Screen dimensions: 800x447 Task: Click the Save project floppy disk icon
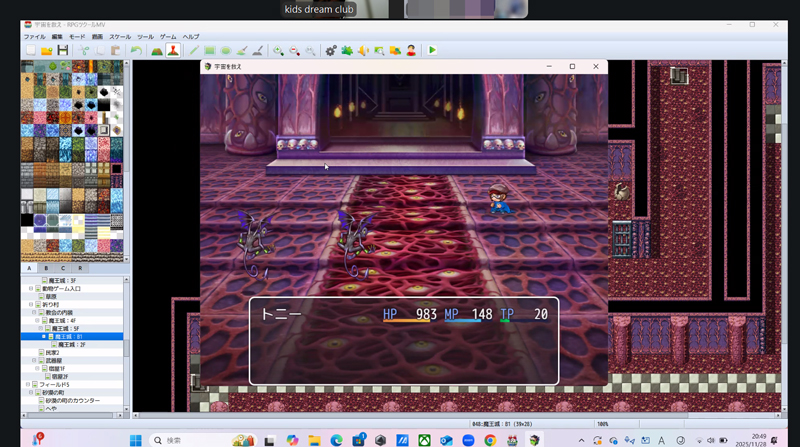[62, 50]
